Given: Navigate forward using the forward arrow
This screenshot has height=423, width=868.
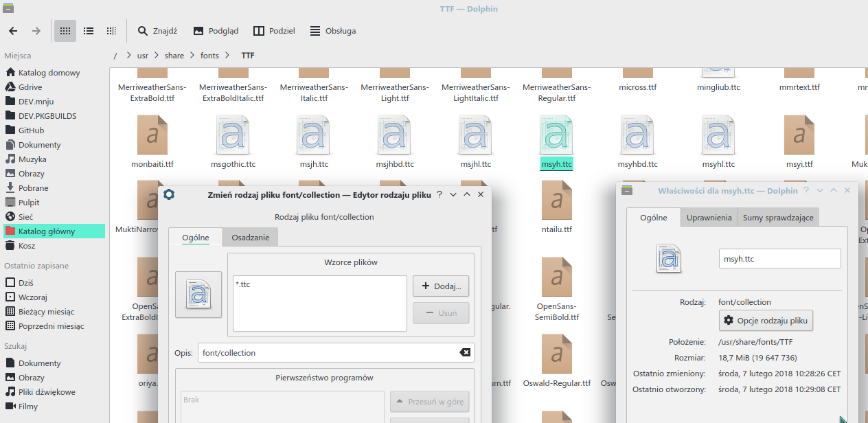Looking at the screenshot, I should click(36, 30).
